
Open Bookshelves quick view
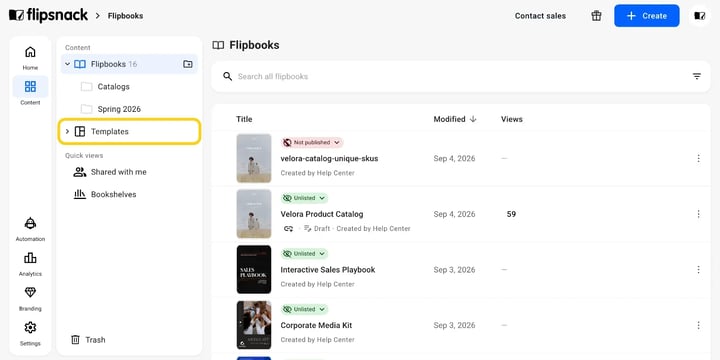[x=105, y=194]
